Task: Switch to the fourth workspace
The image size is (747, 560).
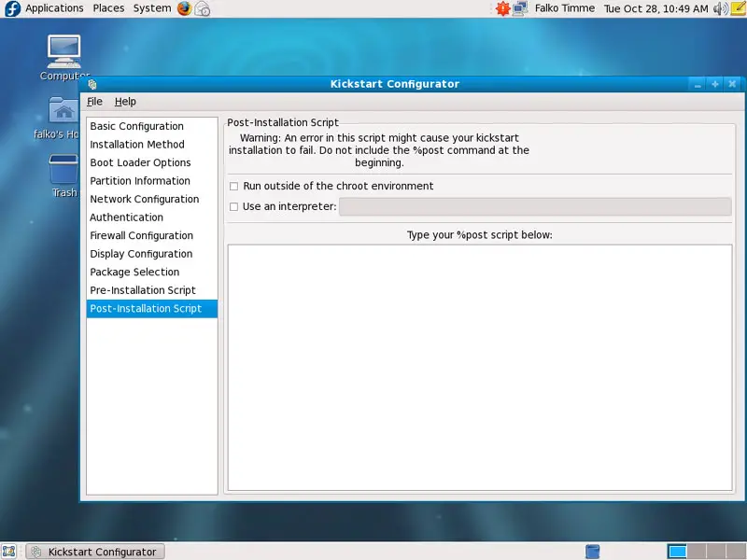Action: (x=736, y=552)
